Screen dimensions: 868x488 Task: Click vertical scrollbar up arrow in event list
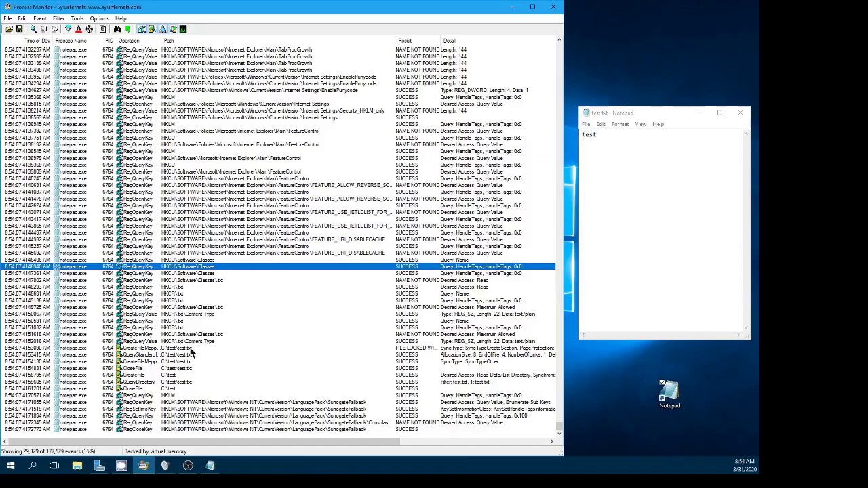[x=559, y=41]
